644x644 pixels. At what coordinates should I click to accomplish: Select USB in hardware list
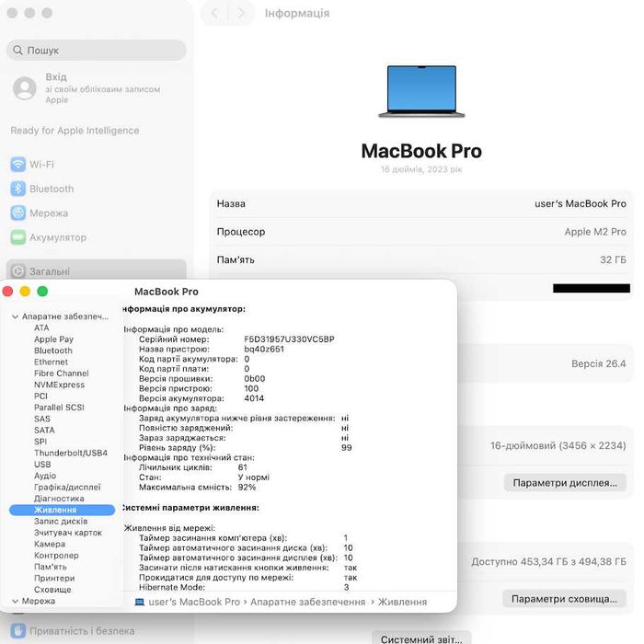click(x=42, y=464)
